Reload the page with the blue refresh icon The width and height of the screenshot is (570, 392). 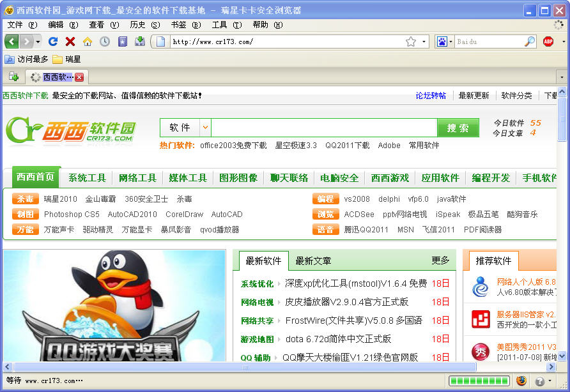click(53, 41)
